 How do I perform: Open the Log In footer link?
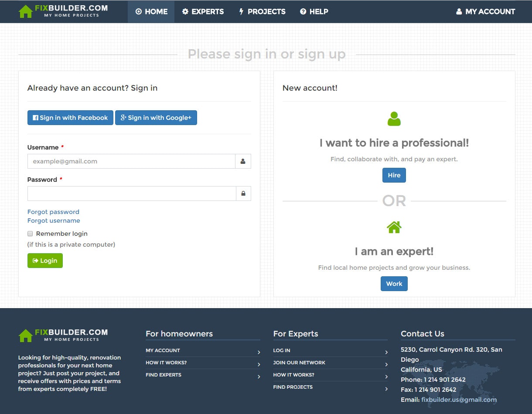click(282, 350)
